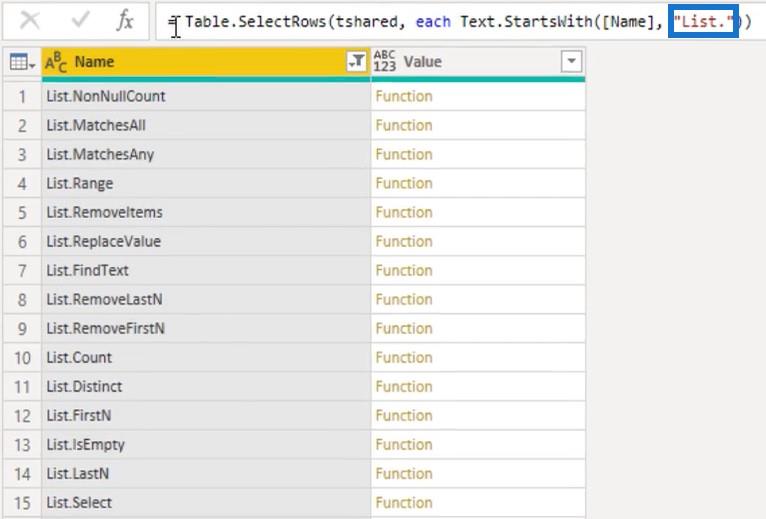The image size is (766, 519).
Task: Click the List.IsEmpty cell
Action: point(206,445)
